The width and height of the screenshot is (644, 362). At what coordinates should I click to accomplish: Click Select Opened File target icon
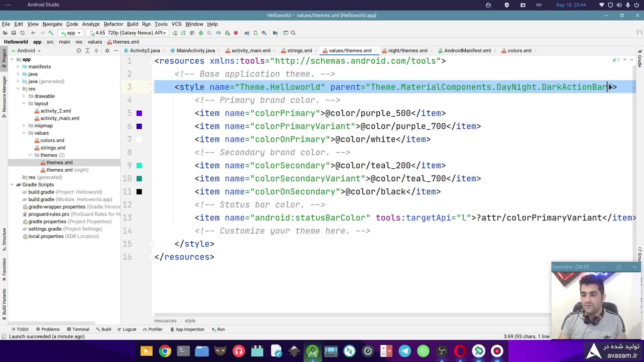[x=79, y=51]
